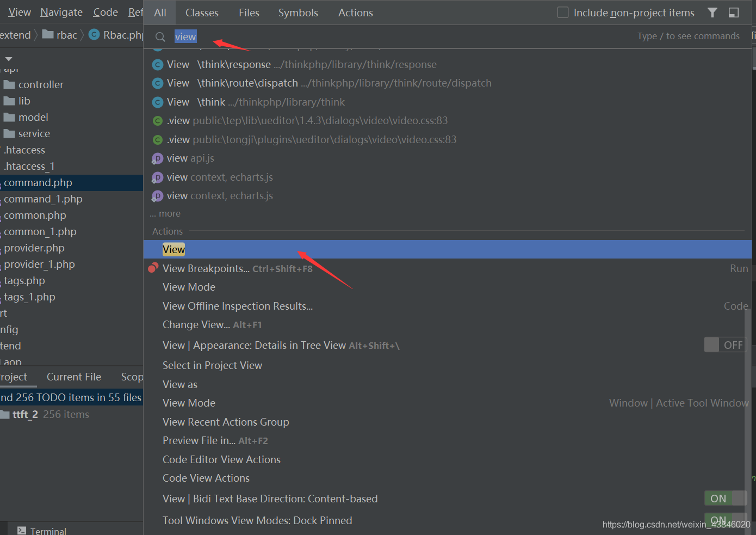This screenshot has width=756, height=535.
Task: Select the highlighted View action
Action: pos(447,249)
